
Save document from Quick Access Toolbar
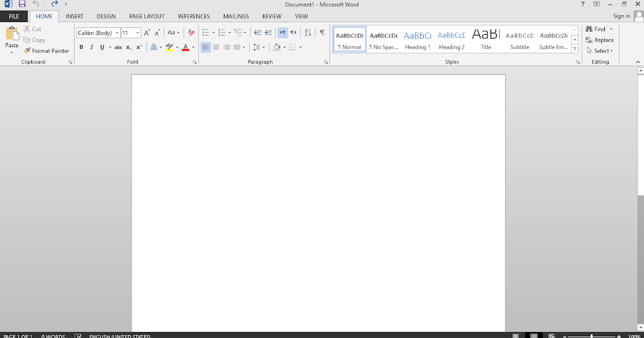coord(22,4)
